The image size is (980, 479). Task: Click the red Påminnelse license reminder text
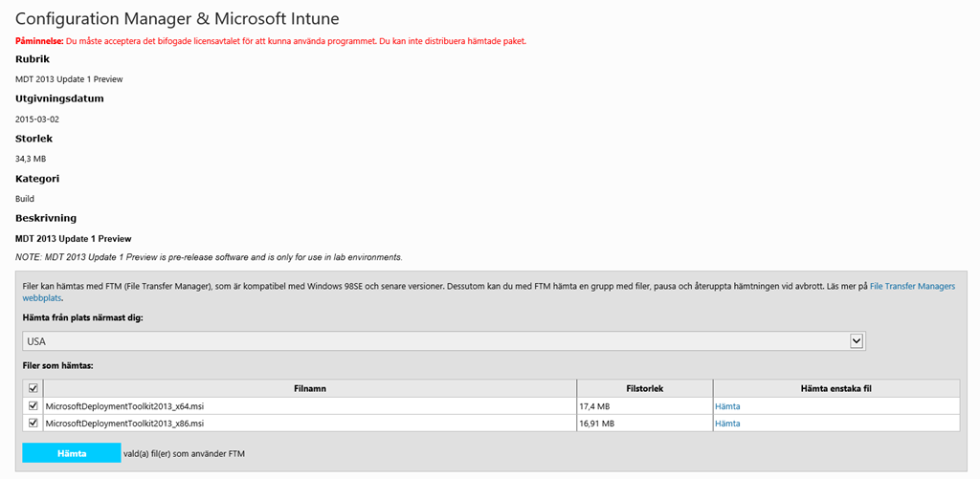click(x=271, y=41)
